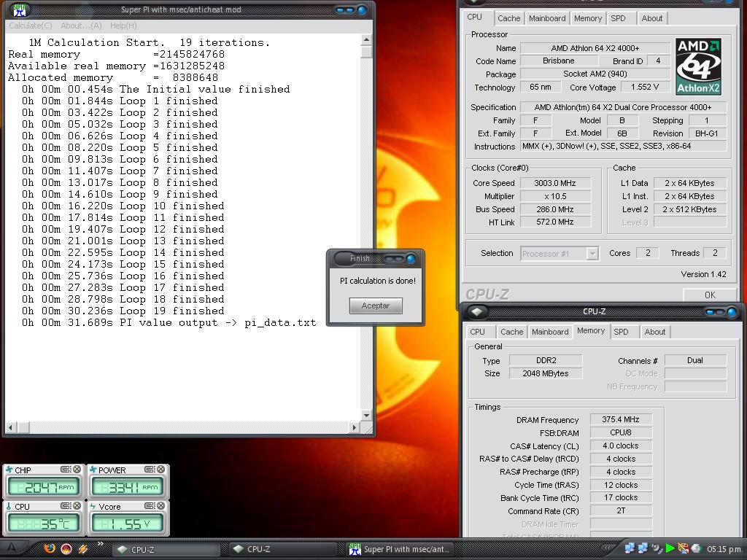Screen dimensions: 747x560
Task: Click OK button in upper CPU-Z window
Action: (x=710, y=295)
